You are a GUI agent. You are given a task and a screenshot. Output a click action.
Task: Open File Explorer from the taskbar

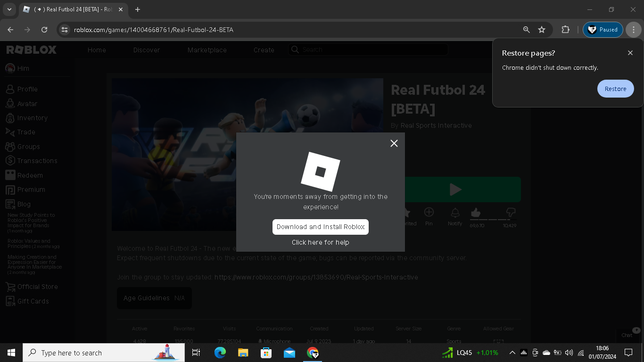[x=243, y=353]
